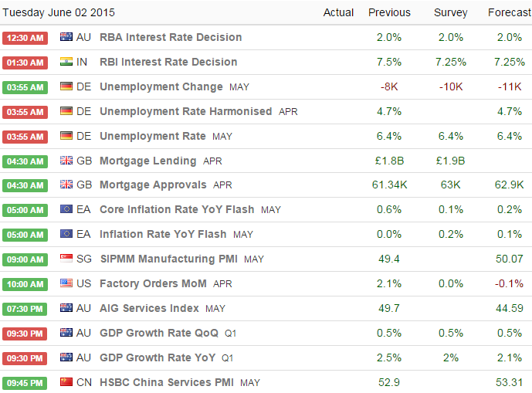Click the Forecast column header
This screenshot has width=532, height=393.
(509, 12)
